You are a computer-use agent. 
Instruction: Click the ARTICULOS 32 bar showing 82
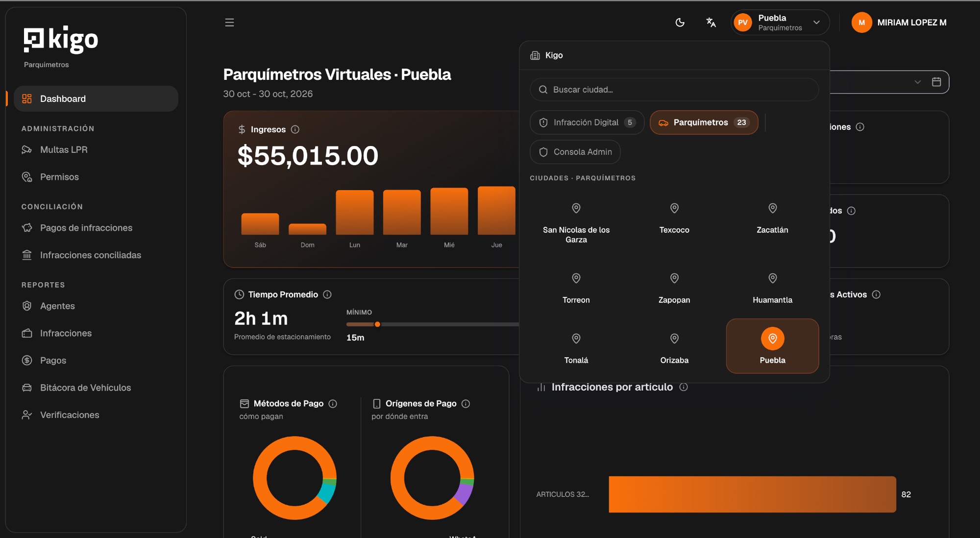[752, 494]
